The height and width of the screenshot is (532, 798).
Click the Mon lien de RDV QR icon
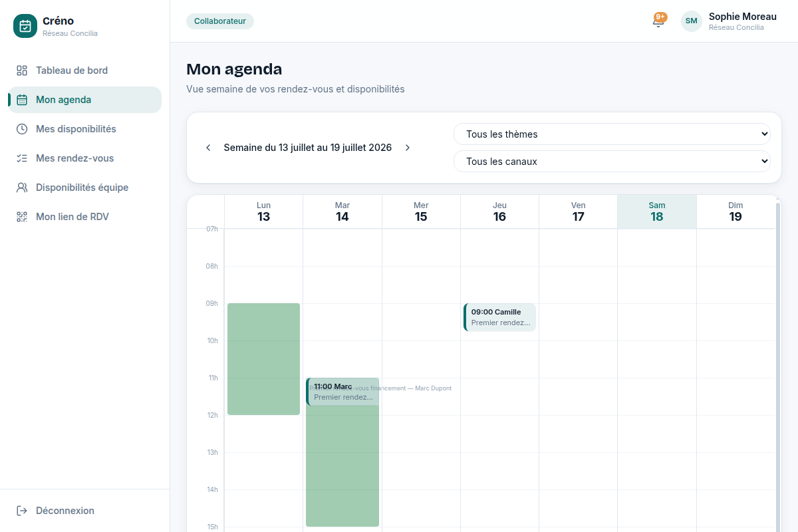click(x=22, y=217)
